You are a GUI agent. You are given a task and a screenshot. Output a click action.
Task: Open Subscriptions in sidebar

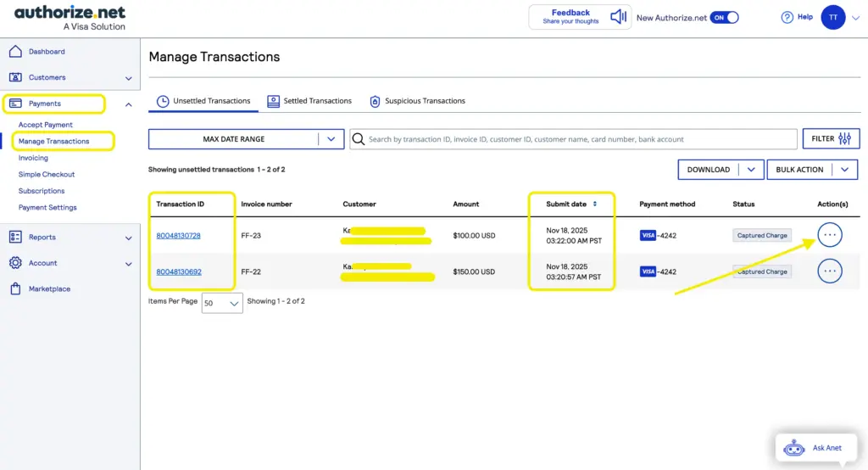click(42, 191)
